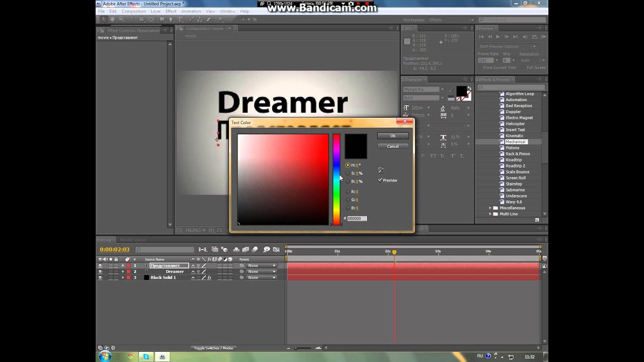This screenshot has width=644, height=362.
Task: Open parent dropdown for Black Solid 1
Action: 262,278
